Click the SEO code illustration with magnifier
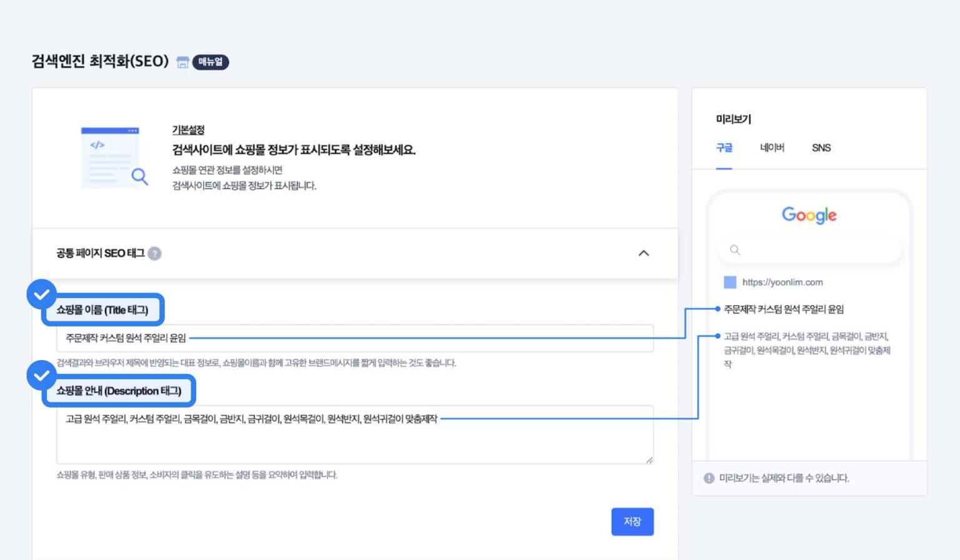The width and height of the screenshot is (960, 560). (x=114, y=157)
